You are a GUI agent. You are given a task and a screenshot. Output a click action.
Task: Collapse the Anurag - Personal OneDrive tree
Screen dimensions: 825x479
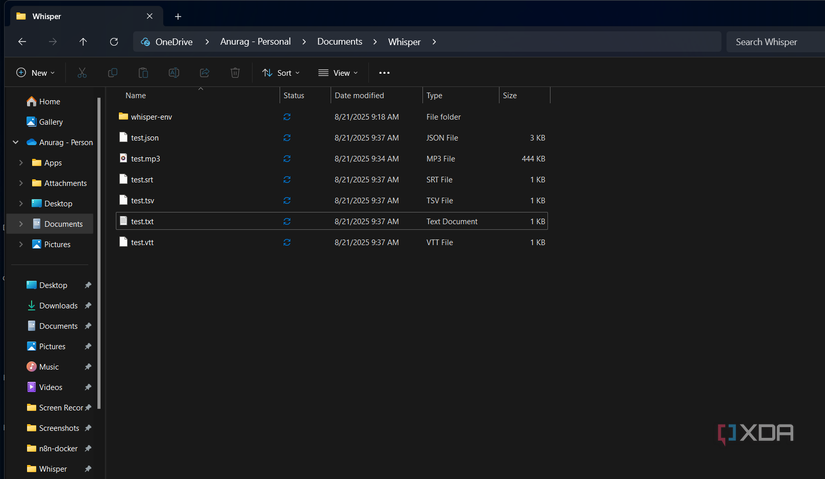pos(15,142)
